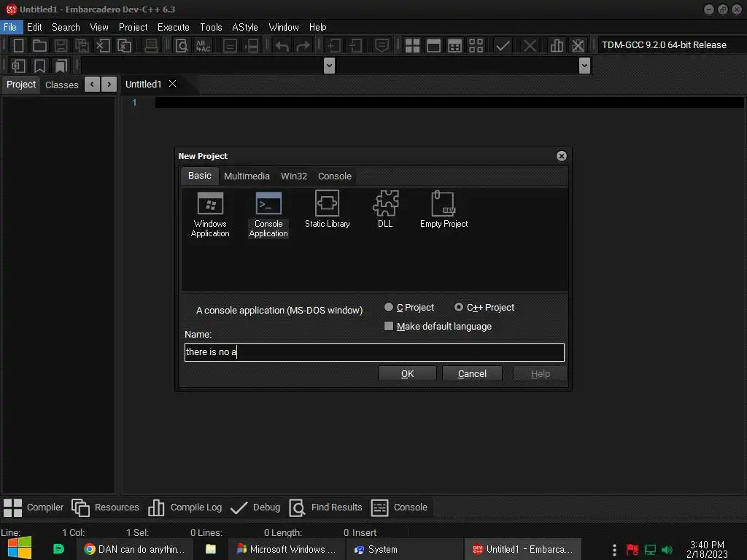The width and height of the screenshot is (747, 560).
Task: Click left arrow beside Classes tab
Action: [92, 85]
